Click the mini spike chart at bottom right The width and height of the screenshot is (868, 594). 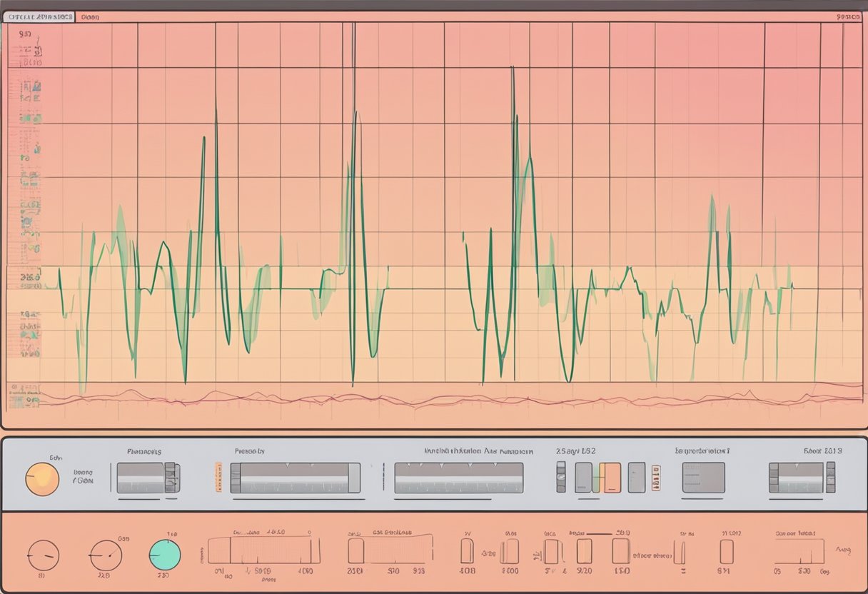tap(799, 552)
